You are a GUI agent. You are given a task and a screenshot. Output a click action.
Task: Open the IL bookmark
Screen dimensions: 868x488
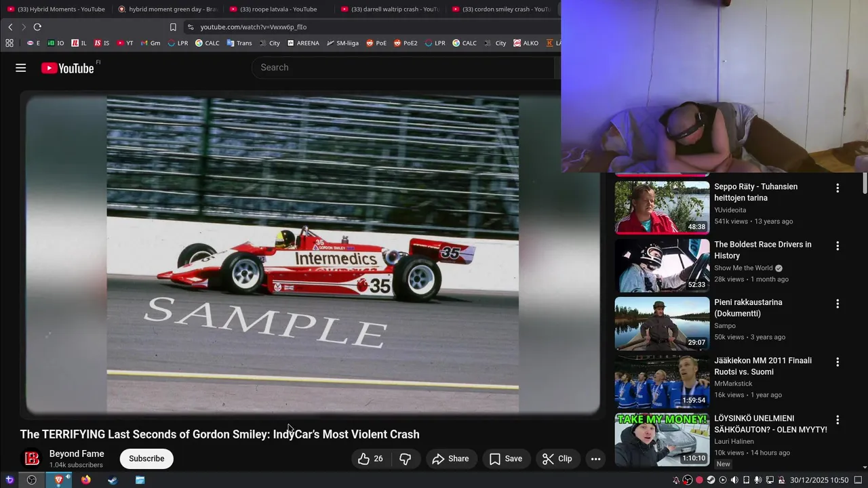click(x=79, y=43)
